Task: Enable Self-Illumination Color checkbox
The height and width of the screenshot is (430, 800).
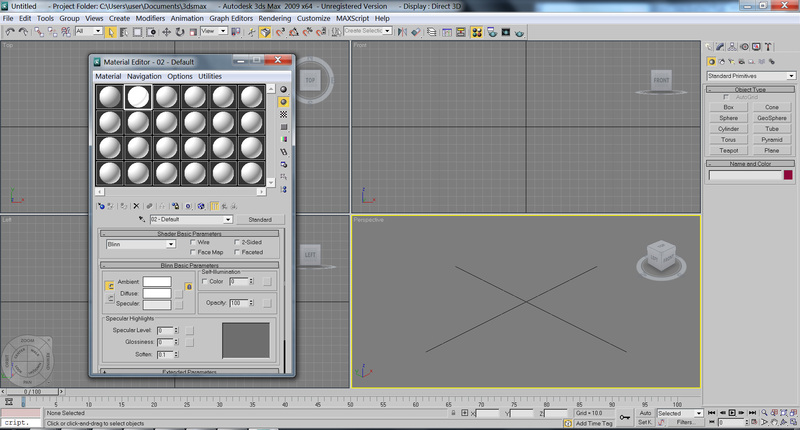Action: click(x=205, y=282)
